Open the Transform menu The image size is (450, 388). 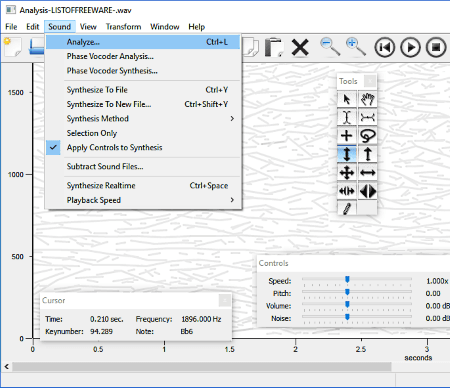(123, 27)
